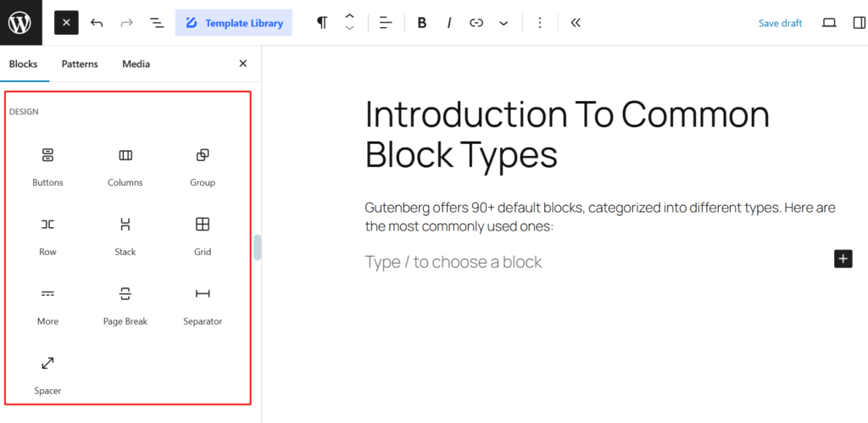Switch to the Patterns tab
This screenshot has height=423, width=868.
80,64
